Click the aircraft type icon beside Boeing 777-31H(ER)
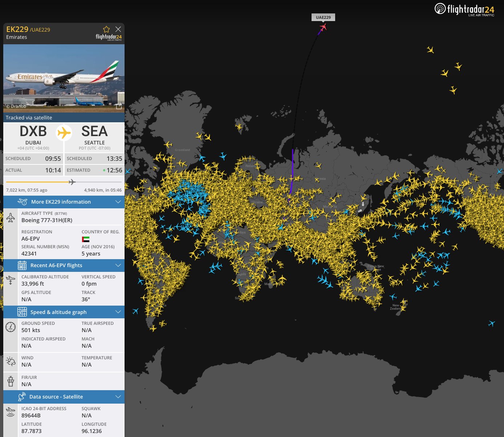The image size is (504, 437). coord(11,217)
